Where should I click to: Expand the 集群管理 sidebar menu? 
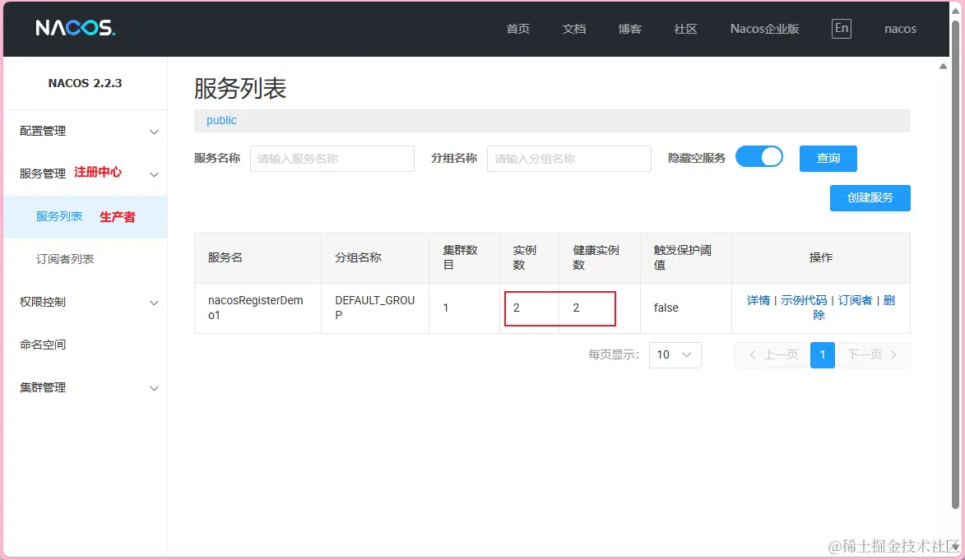pos(85,387)
